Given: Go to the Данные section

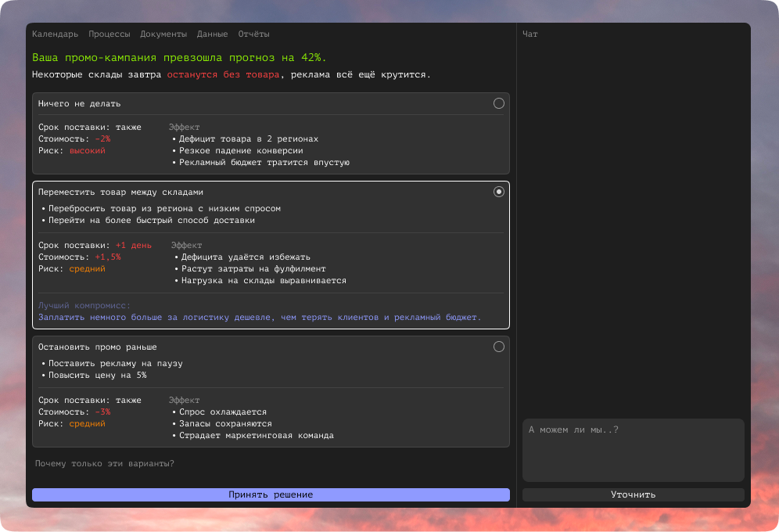Looking at the screenshot, I should [x=212, y=34].
